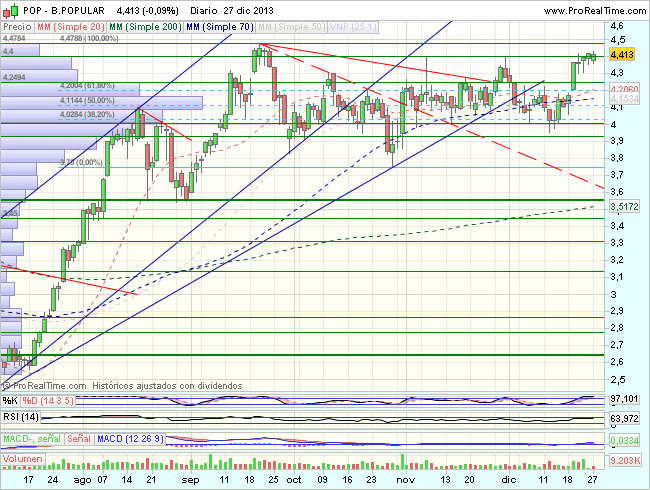Open the MM (Simple 70) indicator settings
This screenshot has height=490, width=650.
pyautogui.click(x=219, y=27)
